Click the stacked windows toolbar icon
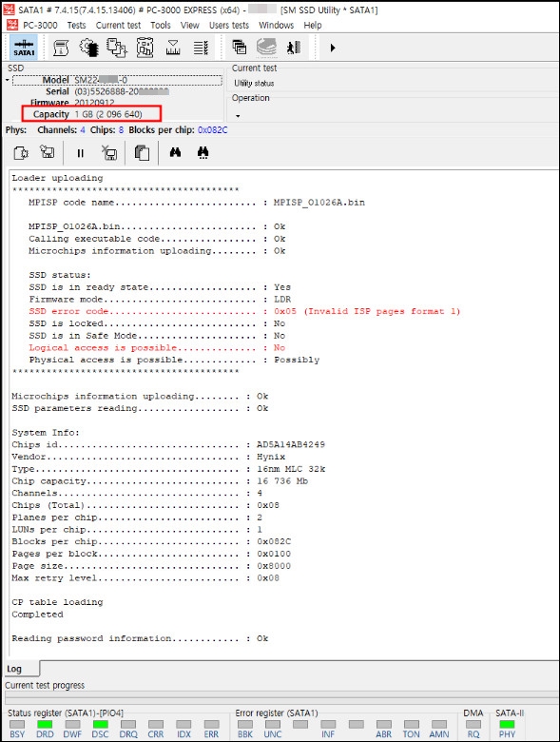The height and width of the screenshot is (742, 560). point(240,47)
